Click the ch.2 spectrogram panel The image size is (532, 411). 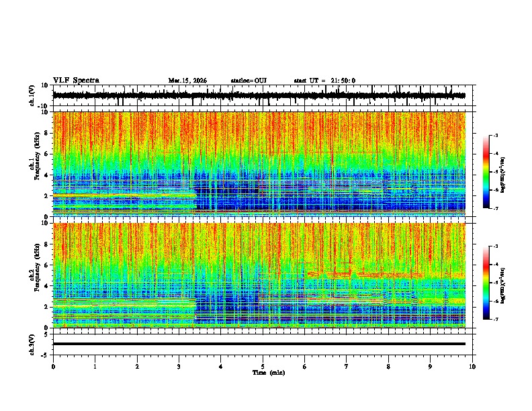pyautogui.click(x=259, y=275)
